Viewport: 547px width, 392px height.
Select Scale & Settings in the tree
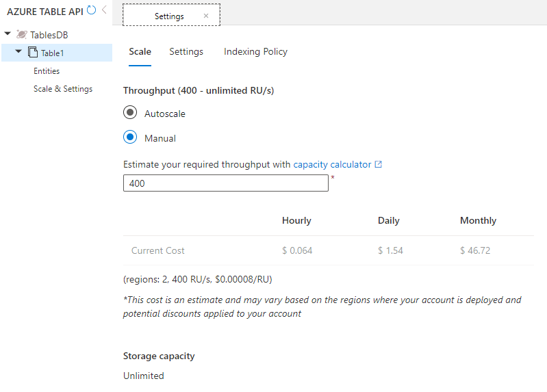click(63, 89)
